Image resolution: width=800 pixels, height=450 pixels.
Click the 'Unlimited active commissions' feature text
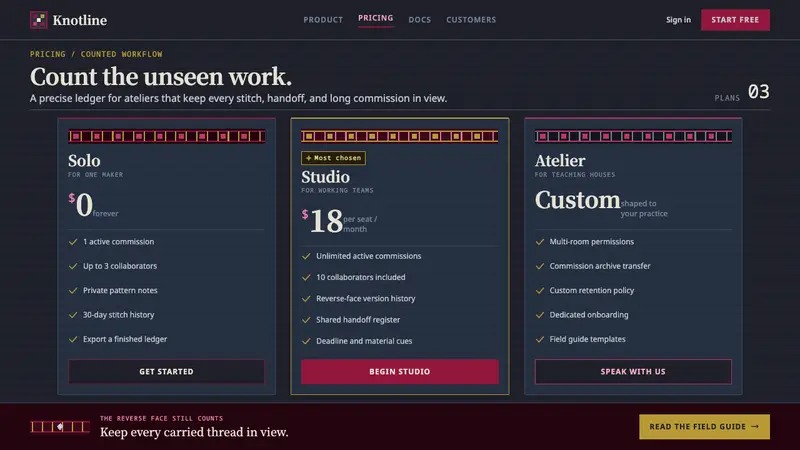368,256
